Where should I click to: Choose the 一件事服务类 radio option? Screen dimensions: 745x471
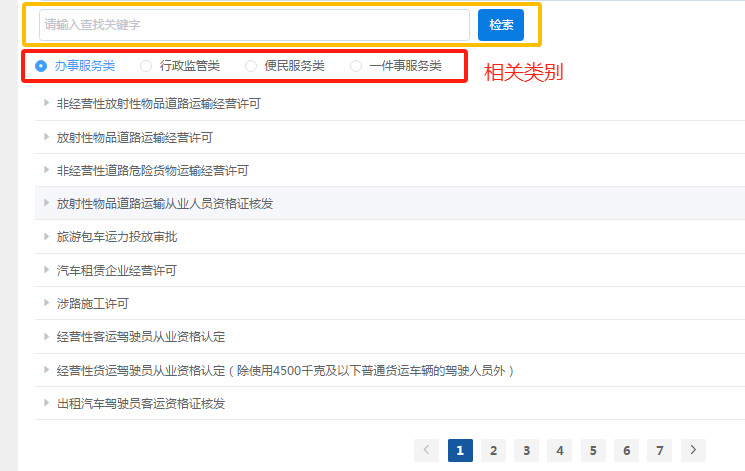pyautogui.click(x=356, y=66)
